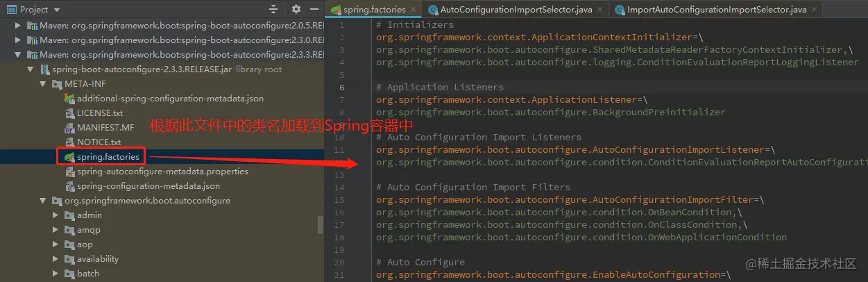Select LICENSE.txt in project tree
Viewport: 868px width, 282px height.
click(x=100, y=113)
